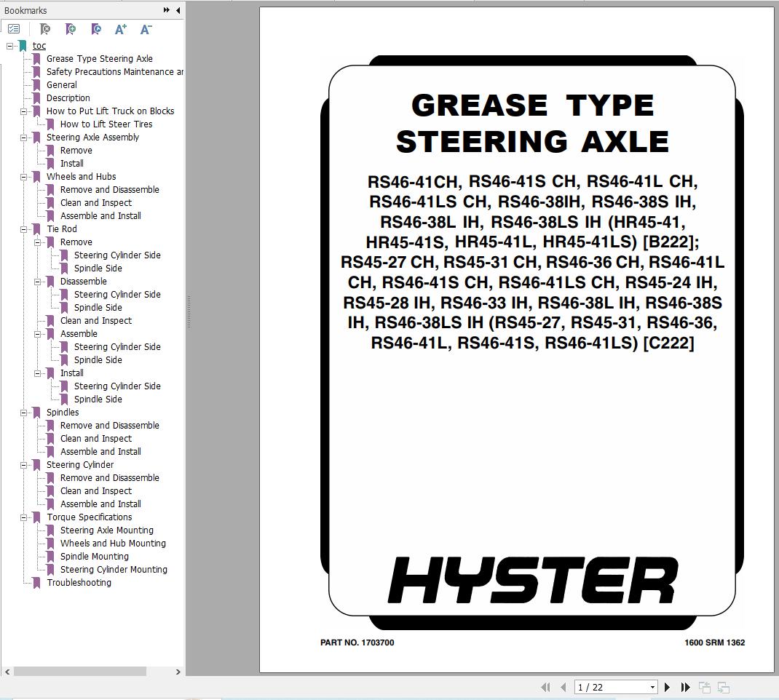
Task: Open Assemble and Install under Steering Cylinder
Action: (x=100, y=504)
